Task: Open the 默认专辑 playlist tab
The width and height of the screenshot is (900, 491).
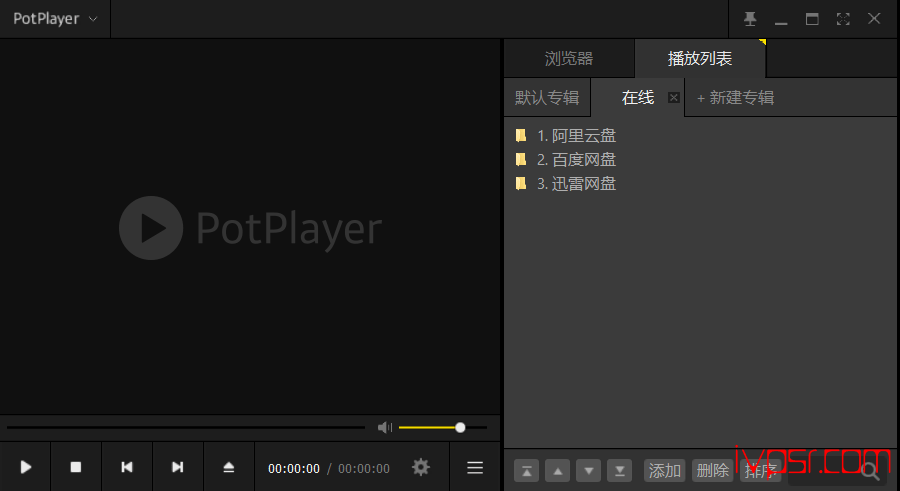Action: coord(546,98)
